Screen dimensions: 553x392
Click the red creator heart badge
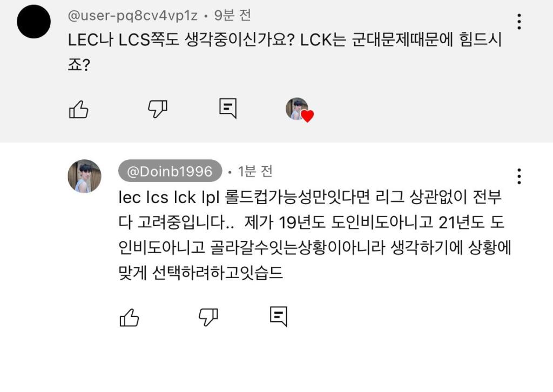[307, 116]
